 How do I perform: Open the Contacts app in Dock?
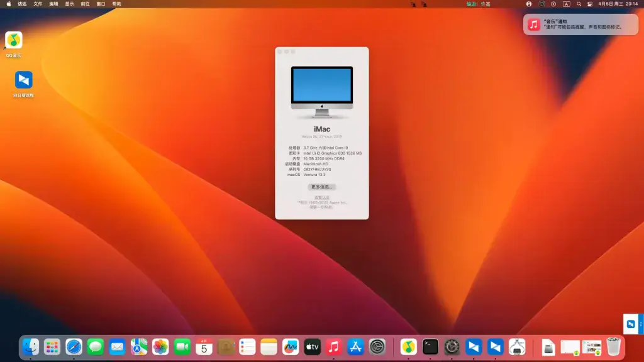[x=226, y=347]
